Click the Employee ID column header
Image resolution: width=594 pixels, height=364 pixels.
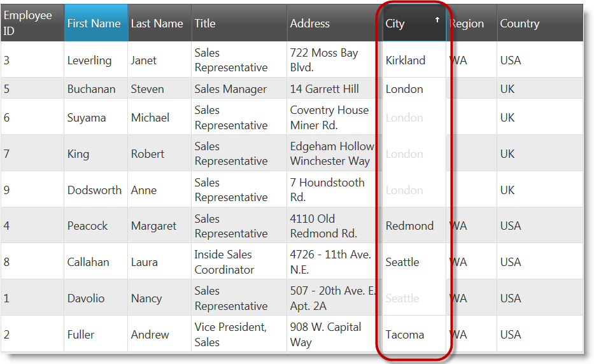pyautogui.click(x=29, y=24)
